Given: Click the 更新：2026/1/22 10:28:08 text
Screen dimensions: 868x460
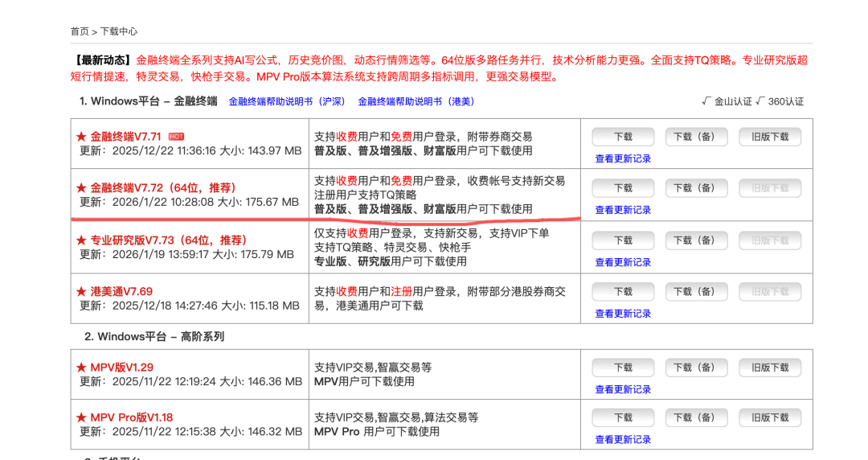Looking at the screenshot, I should coord(146,203).
